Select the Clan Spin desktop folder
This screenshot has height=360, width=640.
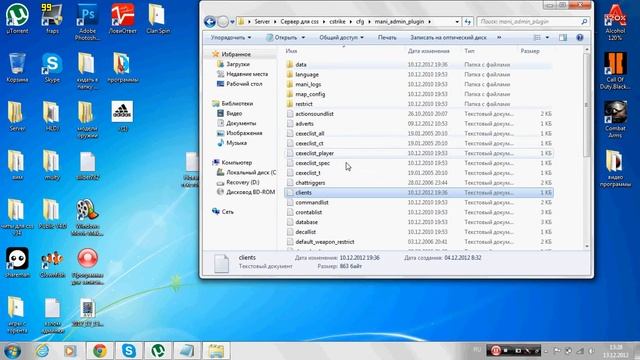(x=158, y=18)
